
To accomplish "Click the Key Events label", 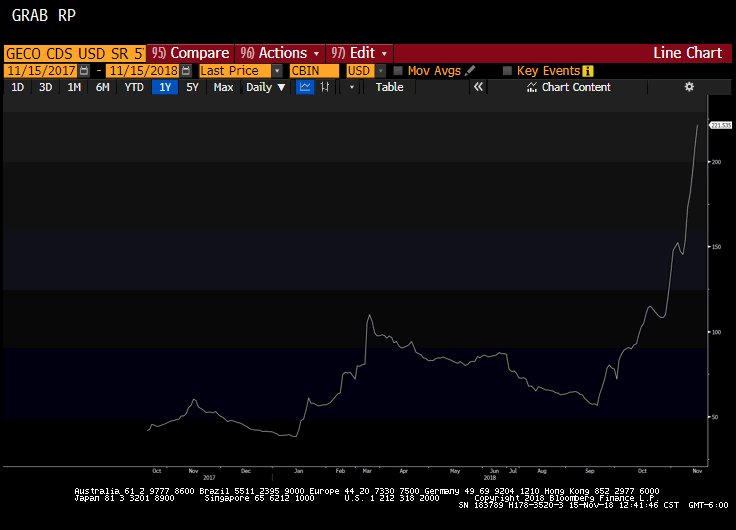I will [x=548, y=71].
